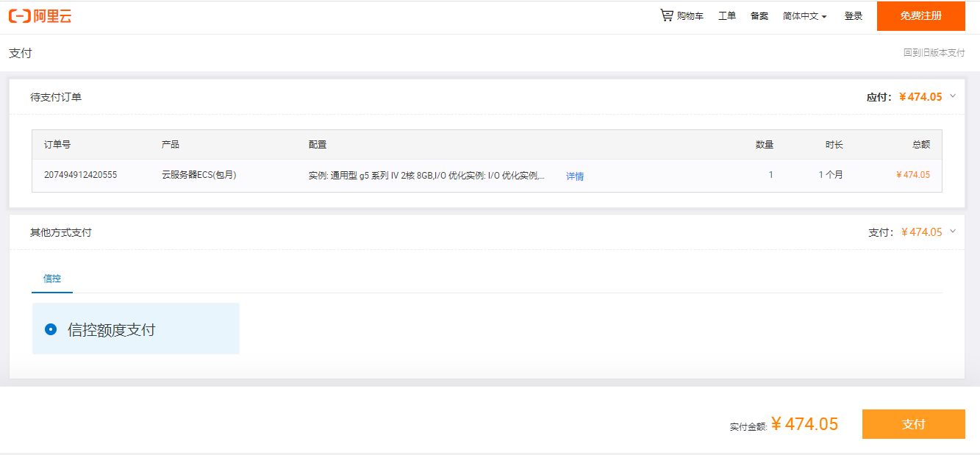Screen dimensions: 980x455
Task: Click the 免费注册 registration button
Action: [921, 15]
